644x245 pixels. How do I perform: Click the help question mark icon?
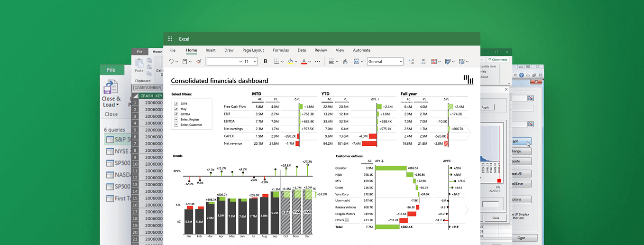click(521, 75)
